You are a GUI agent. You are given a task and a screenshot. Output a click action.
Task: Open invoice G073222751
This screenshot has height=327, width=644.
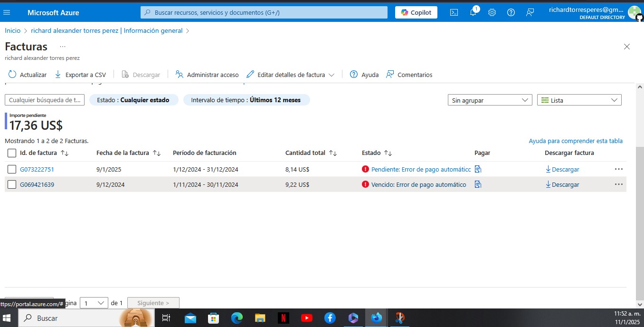coord(37,169)
